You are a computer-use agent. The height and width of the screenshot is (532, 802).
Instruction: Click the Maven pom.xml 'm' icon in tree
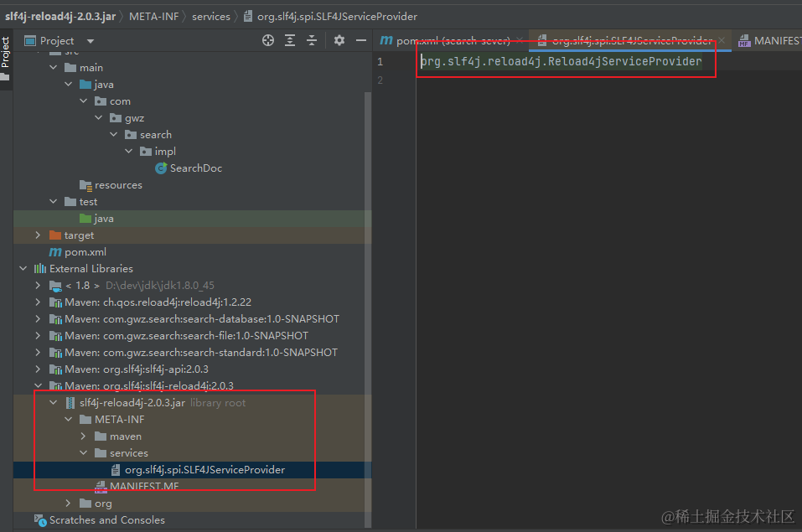point(55,251)
